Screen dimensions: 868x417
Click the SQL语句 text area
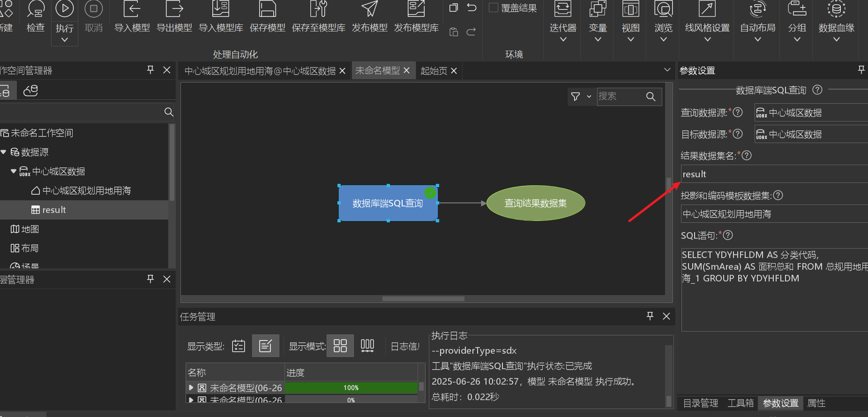pos(774,289)
